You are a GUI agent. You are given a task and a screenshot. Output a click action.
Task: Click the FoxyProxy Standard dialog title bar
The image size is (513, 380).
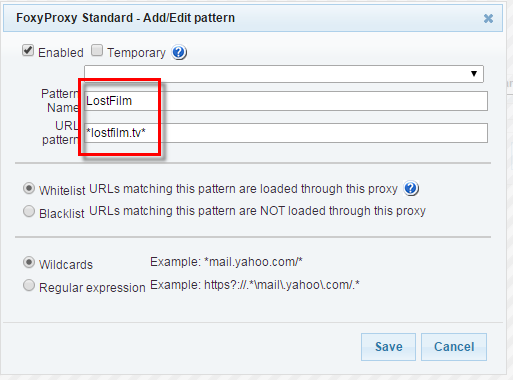point(253,18)
